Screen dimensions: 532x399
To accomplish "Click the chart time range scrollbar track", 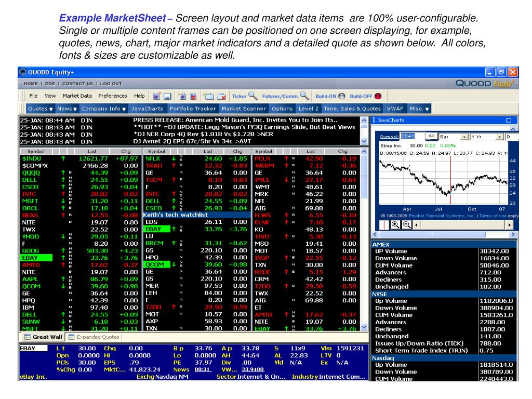I will click(x=462, y=224).
